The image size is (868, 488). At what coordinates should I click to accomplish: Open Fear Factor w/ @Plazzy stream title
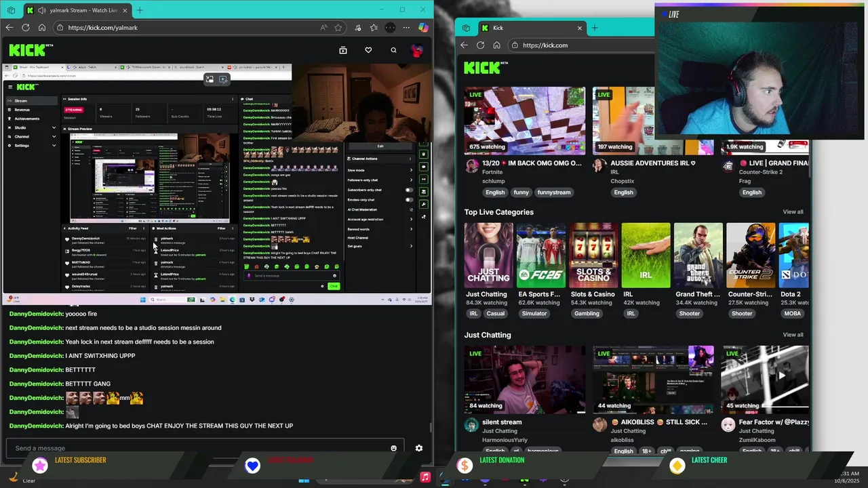774,422
